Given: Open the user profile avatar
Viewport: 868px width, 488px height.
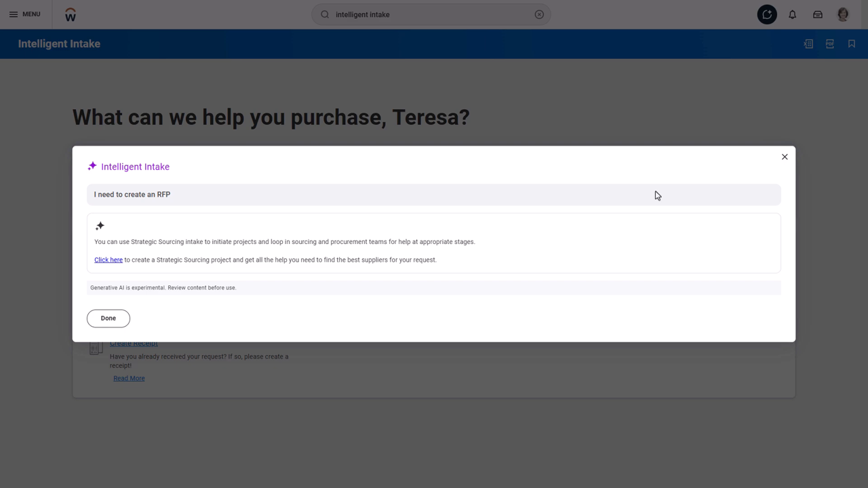Looking at the screenshot, I should coord(843,14).
